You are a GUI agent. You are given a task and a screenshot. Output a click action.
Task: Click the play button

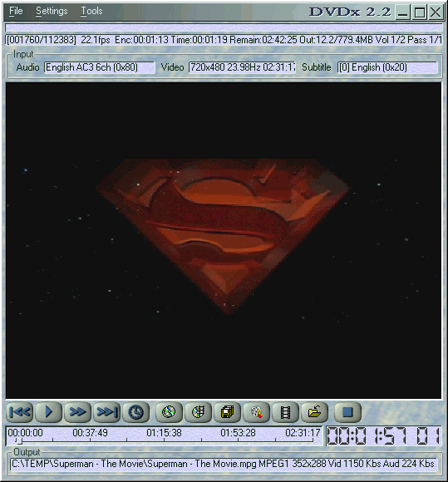pos(48,412)
